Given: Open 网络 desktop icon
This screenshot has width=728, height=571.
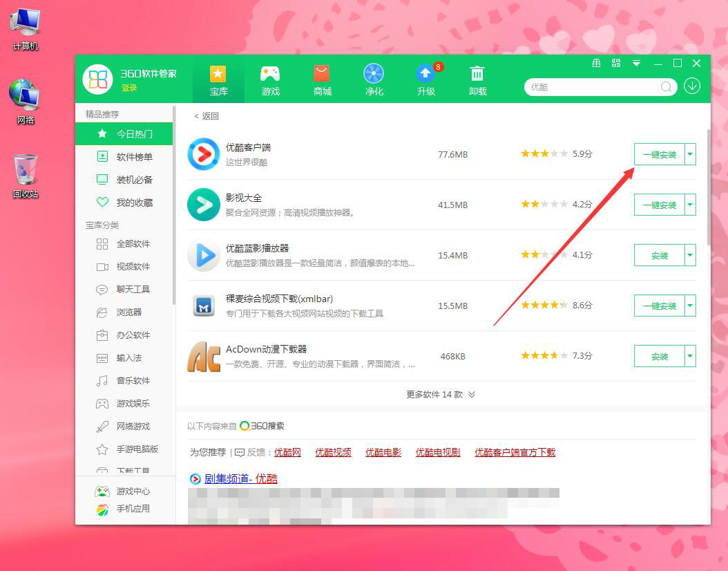Looking at the screenshot, I should click(25, 102).
